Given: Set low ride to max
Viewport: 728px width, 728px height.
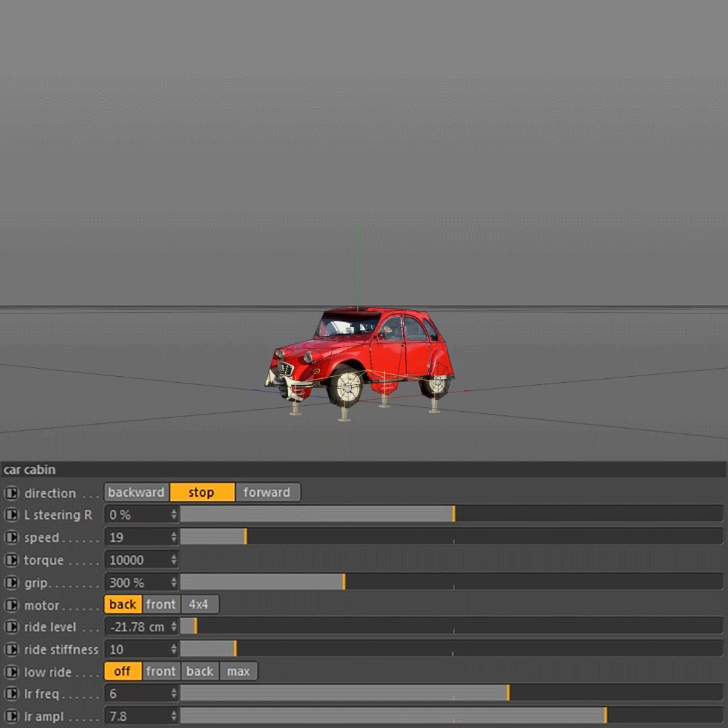Looking at the screenshot, I should pos(239,671).
